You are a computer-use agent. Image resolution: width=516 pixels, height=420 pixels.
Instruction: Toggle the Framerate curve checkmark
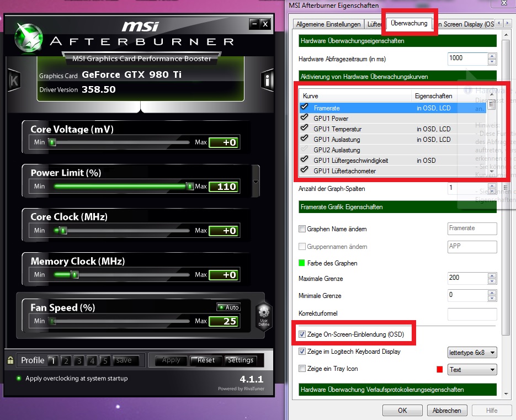coord(305,107)
